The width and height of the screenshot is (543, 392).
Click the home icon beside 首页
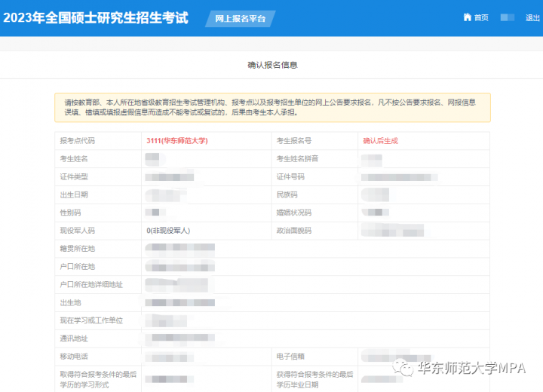click(467, 17)
